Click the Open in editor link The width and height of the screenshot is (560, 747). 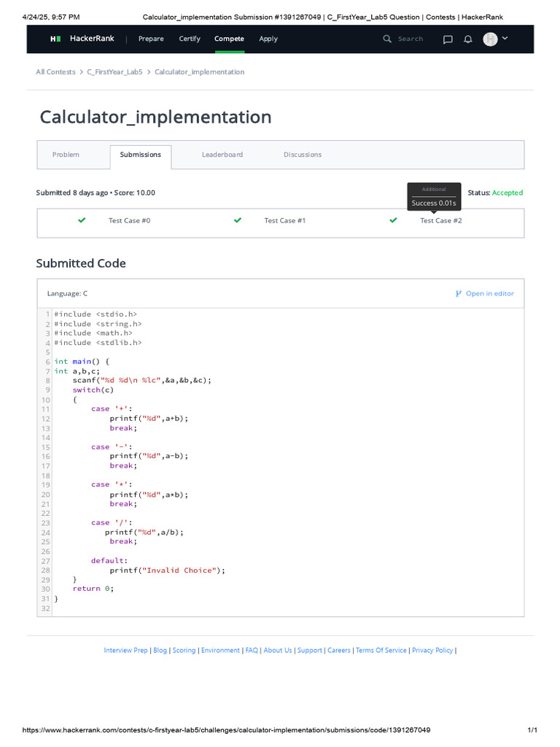click(x=489, y=293)
